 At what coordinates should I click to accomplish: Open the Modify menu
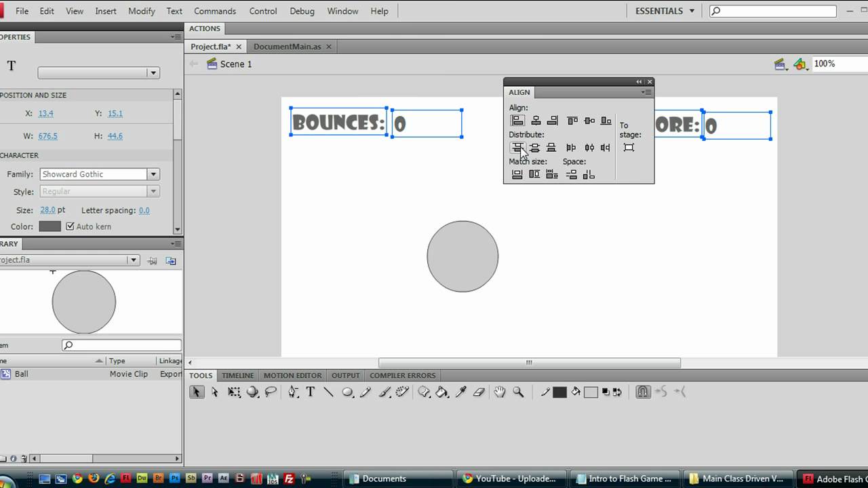pyautogui.click(x=141, y=11)
